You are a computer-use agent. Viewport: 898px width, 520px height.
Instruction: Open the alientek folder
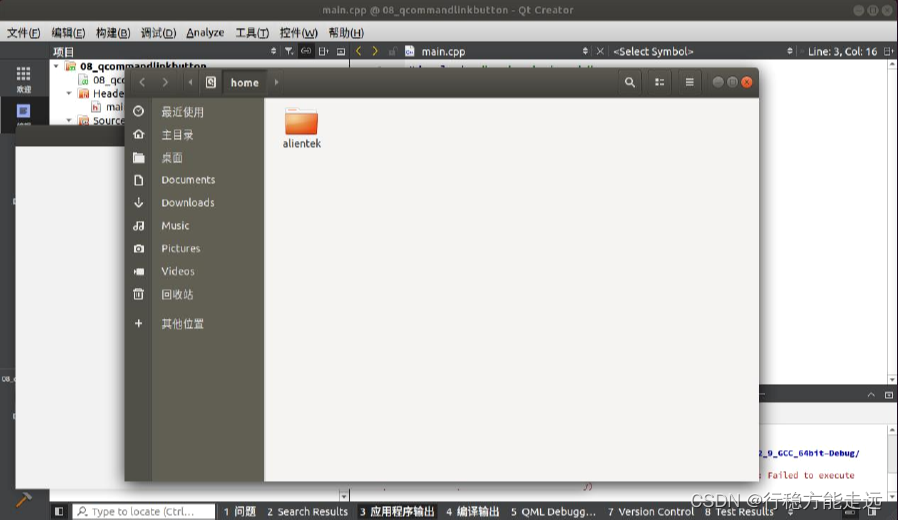[301, 128]
